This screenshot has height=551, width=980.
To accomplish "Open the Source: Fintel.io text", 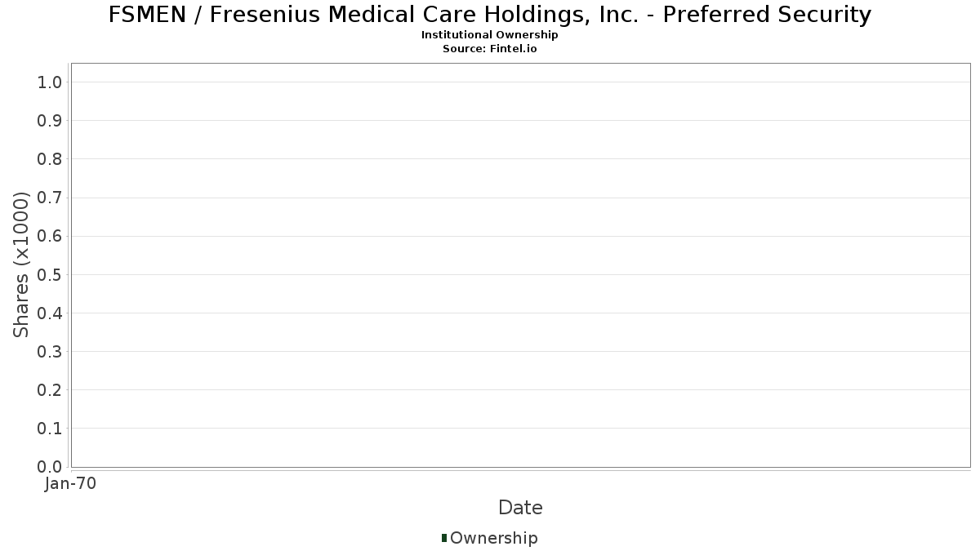I will pyautogui.click(x=489, y=49).
